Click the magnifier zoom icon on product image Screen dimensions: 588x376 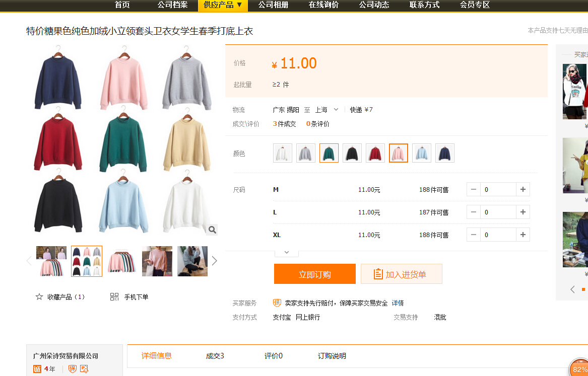click(x=212, y=230)
